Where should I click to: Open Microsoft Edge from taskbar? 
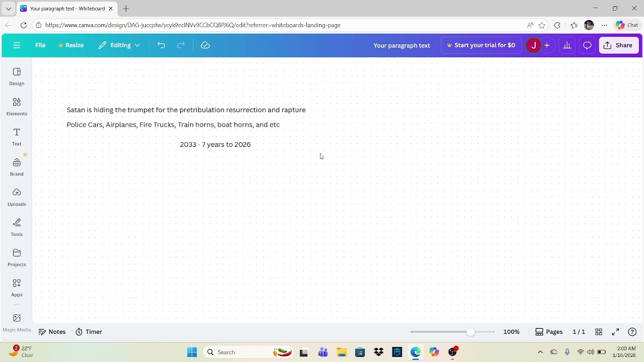coord(415,352)
